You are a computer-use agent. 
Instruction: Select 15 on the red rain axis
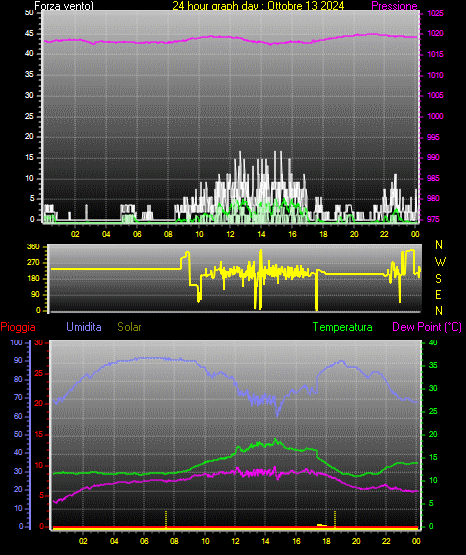click(x=39, y=434)
